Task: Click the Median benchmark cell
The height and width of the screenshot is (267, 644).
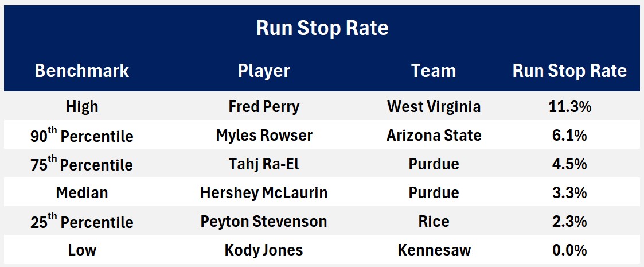Action: [82, 193]
